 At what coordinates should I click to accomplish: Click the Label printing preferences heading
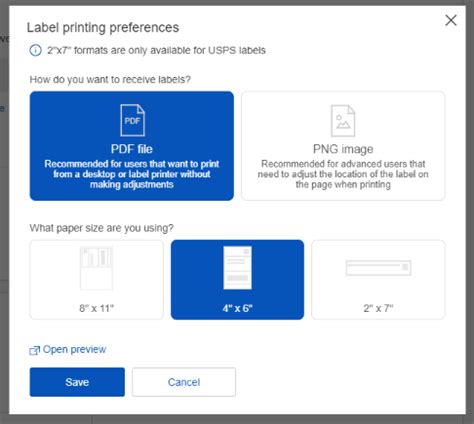103,28
